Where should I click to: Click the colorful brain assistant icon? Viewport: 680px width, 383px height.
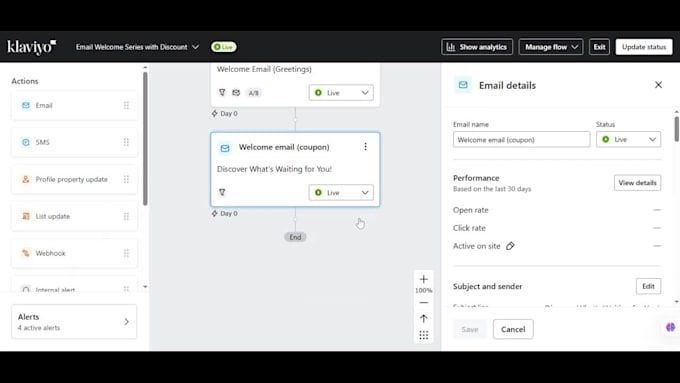pyautogui.click(x=670, y=327)
